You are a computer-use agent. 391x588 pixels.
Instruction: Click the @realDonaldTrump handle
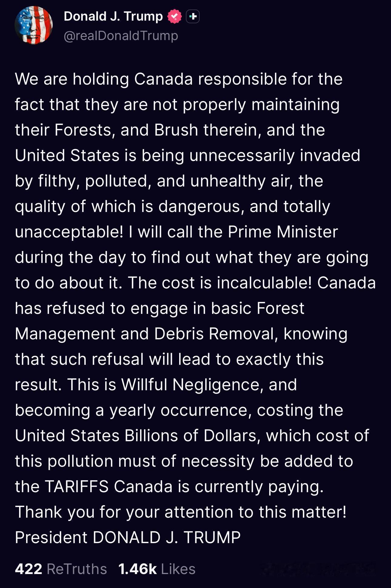121,36
